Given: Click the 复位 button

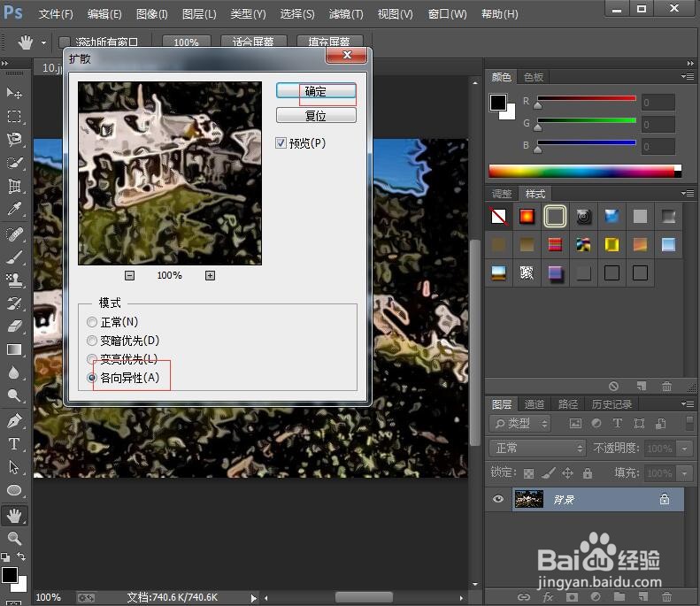Looking at the screenshot, I should click(x=316, y=116).
